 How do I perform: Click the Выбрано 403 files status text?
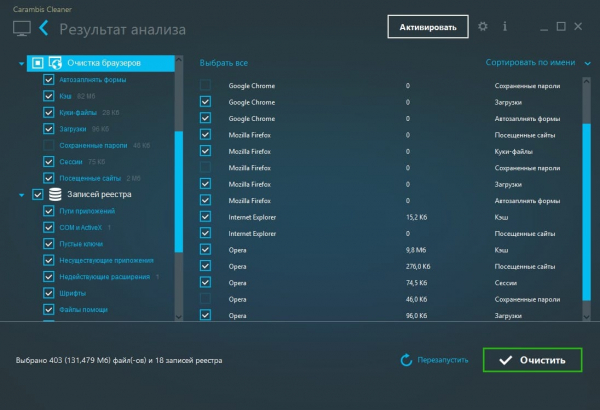tap(119, 360)
